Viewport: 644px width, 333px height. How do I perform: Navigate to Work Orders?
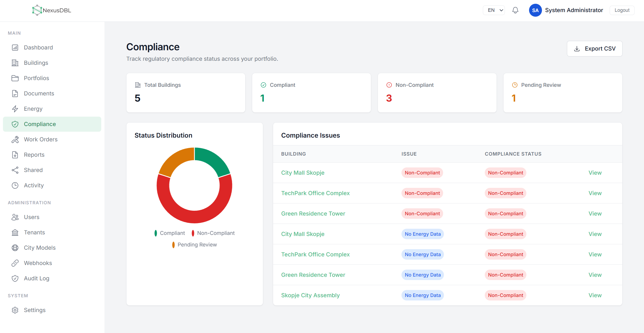(x=52, y=139)
